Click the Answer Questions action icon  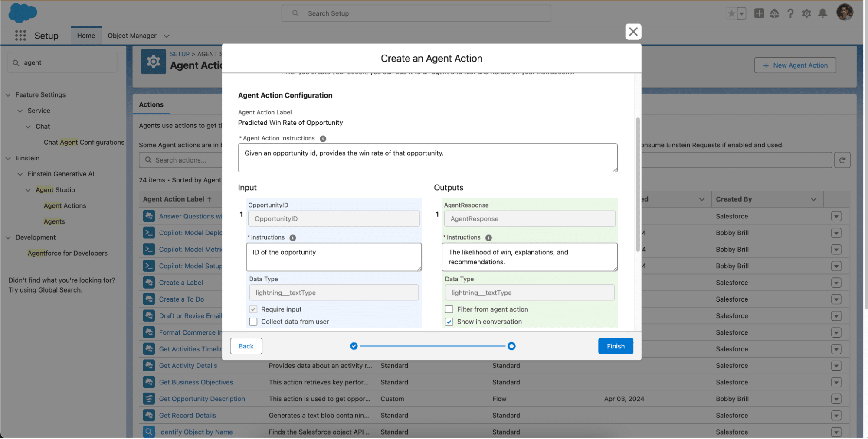(x=149, y=216)
